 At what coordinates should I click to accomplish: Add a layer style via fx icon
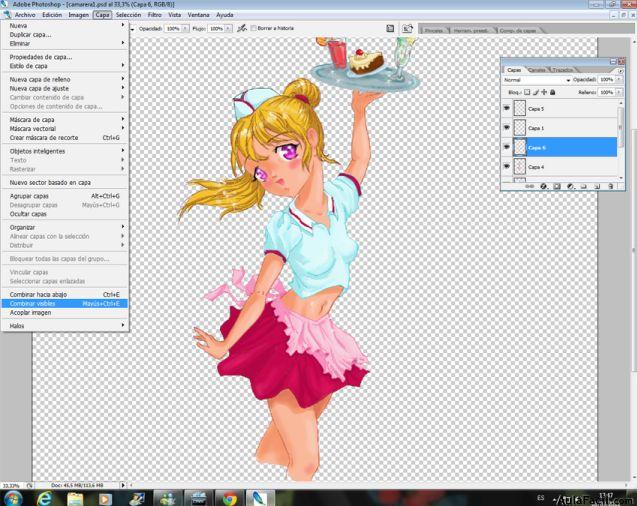pyautogui.click(x=544, y=186)
